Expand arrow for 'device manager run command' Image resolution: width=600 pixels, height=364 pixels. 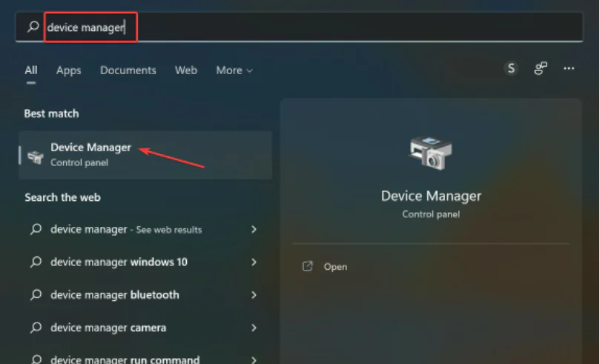(x=254, y=360)
